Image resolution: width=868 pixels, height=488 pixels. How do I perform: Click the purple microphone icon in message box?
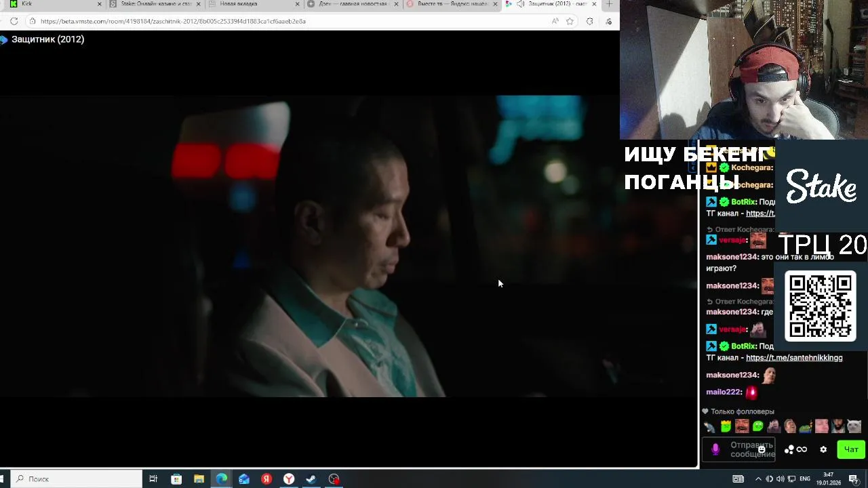click(x=715, y=449)
